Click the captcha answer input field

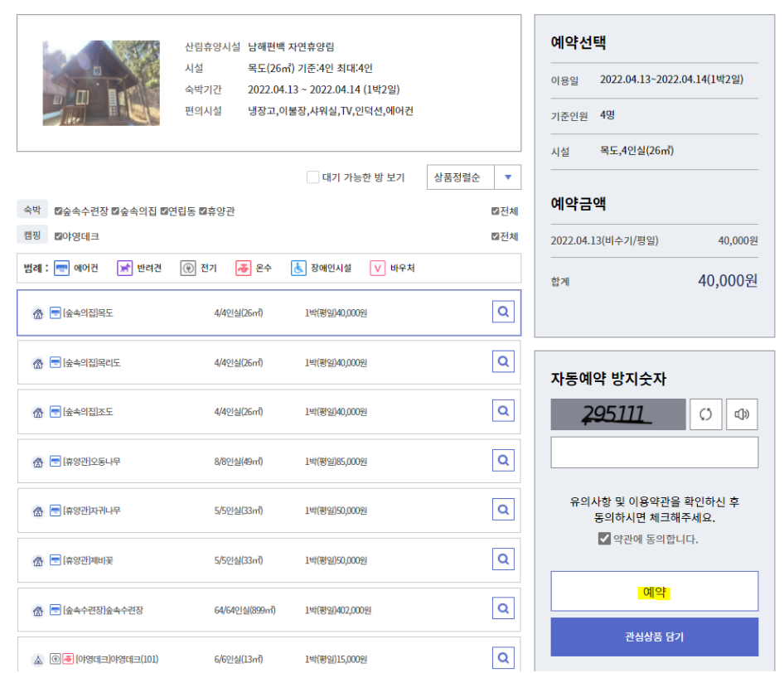653,452
